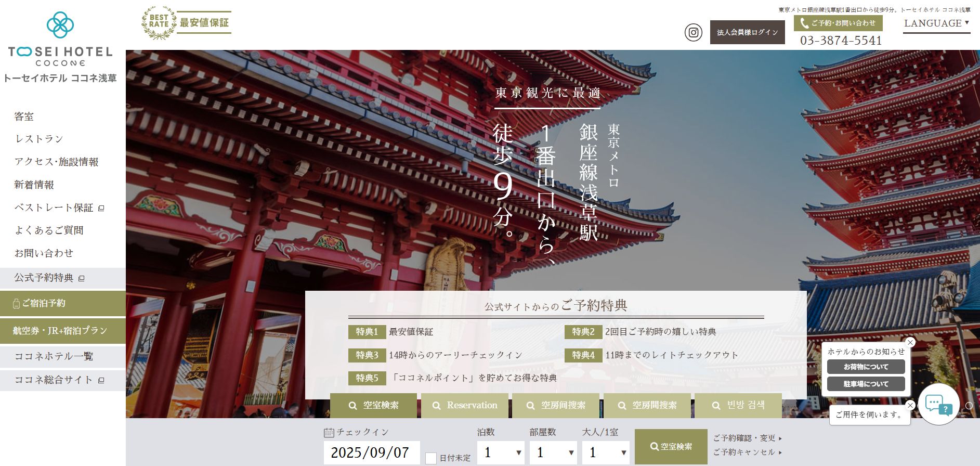Click the slideshow indicator dot

[969, 406]
